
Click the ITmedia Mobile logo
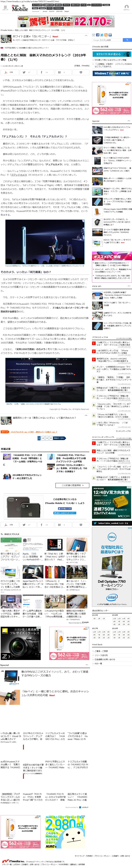pyautogui.click(x=20, y=8)
